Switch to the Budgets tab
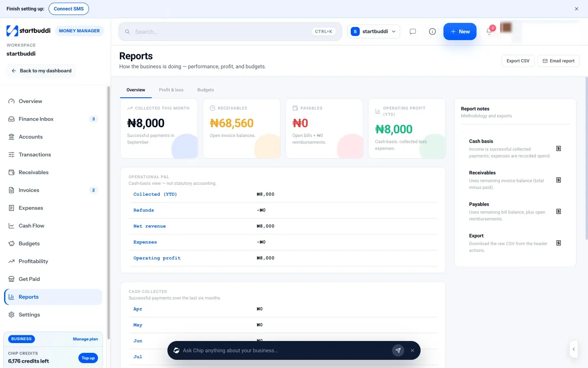This screenshot has width=588, height=368. tap(205, 90)
